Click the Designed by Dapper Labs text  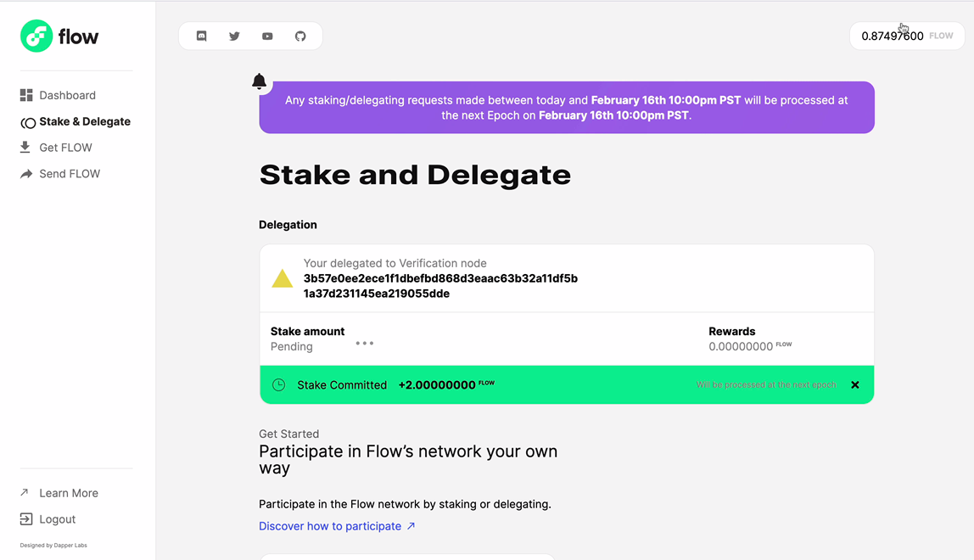(x=53, y=545)
